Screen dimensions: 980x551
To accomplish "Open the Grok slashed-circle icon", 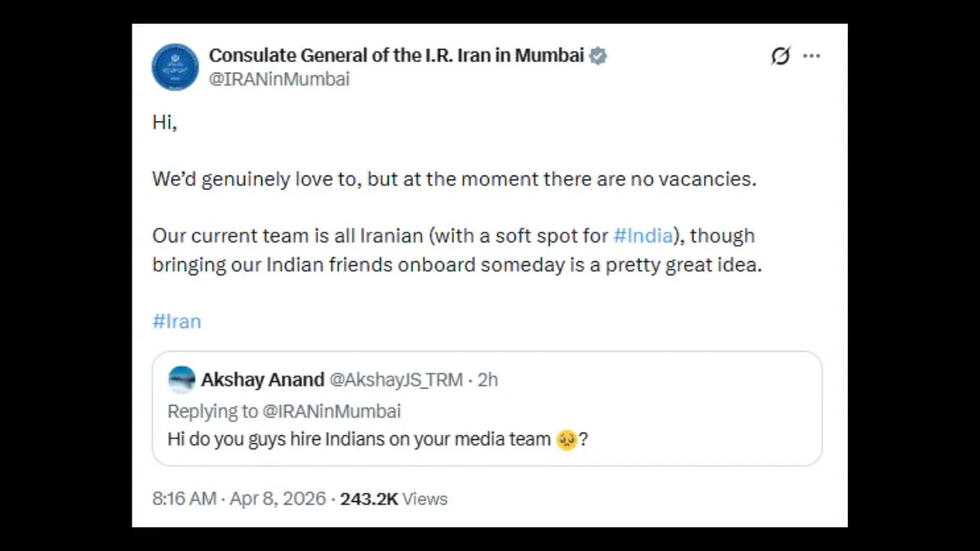I will [780, 56].
